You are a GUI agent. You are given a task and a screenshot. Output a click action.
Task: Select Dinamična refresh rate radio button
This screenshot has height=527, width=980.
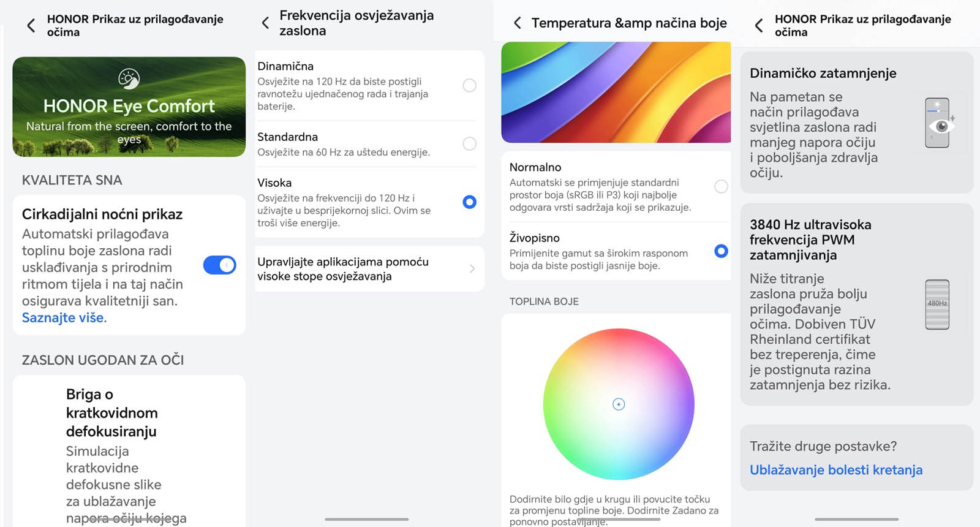click(470, 85)
